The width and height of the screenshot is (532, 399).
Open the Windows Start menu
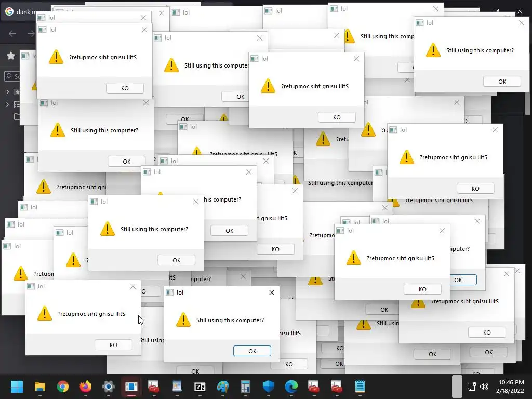17,387
